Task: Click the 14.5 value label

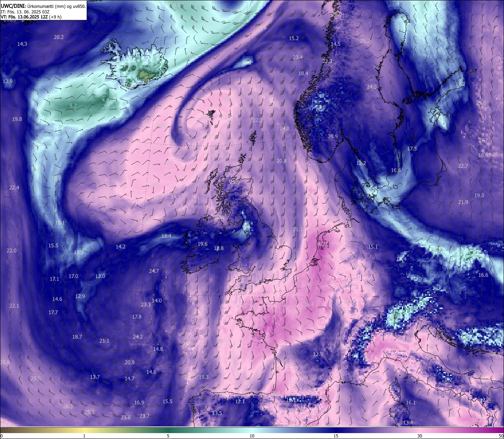Action: [x=335, y=44]
